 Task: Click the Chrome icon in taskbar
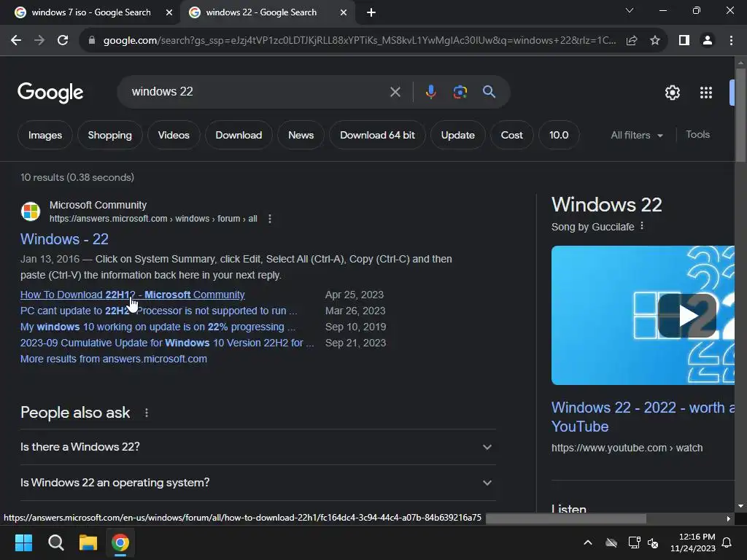(x=120, y=542)
